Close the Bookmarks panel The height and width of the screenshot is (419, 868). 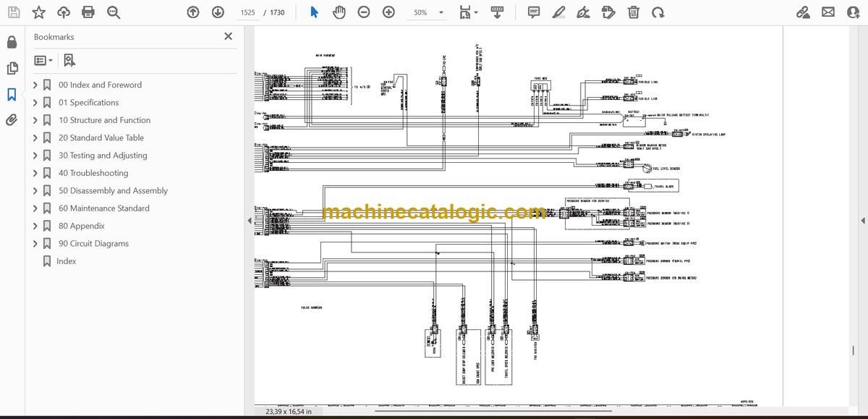pos(229,36)
